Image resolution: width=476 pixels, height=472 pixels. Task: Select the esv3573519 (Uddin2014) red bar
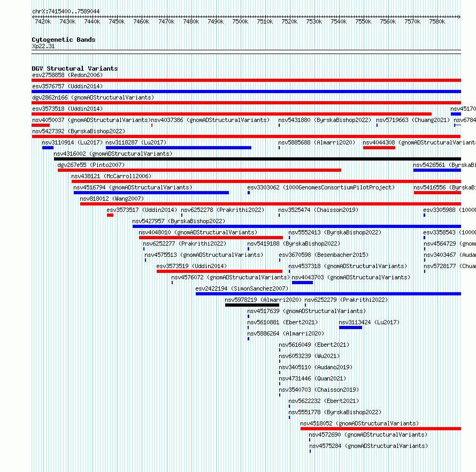219,271
